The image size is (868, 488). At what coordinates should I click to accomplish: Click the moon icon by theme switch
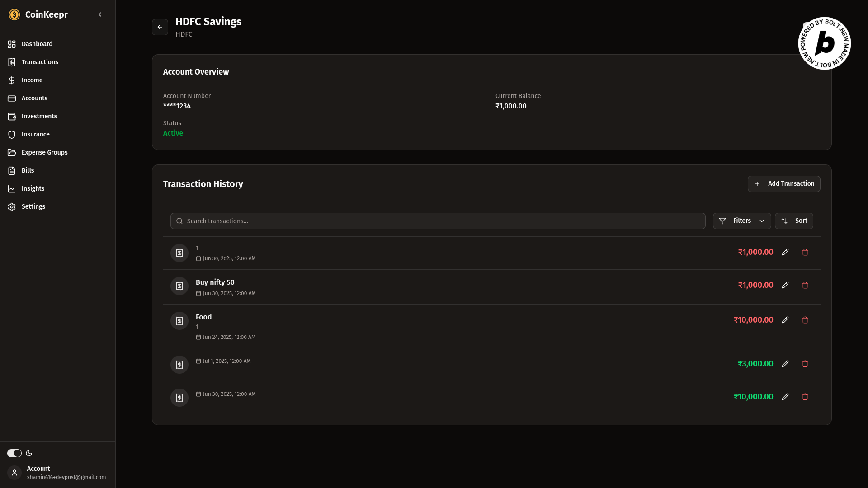coord(29,453)
